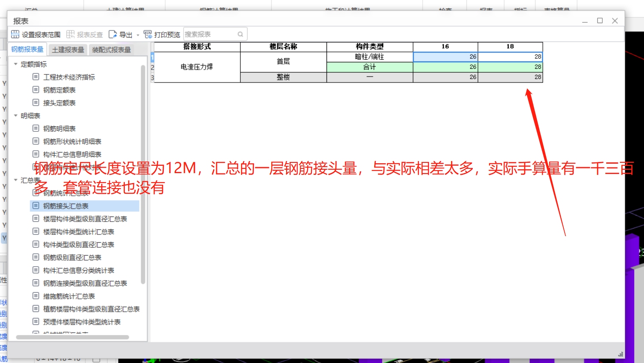The height and width of the screenshot is (363, 644).
Task: Maximize the 报表 window
Action: pyautogui.click(x=600, y=21)
